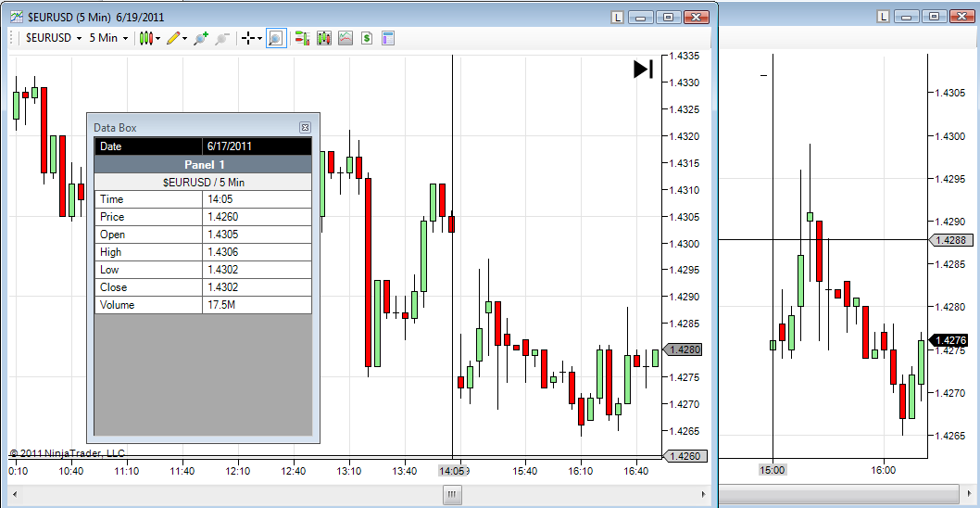The height and width of the screenshot is (508, 980).
Task: Open the 5 Min interval dropdown
Action: point(108,38)
